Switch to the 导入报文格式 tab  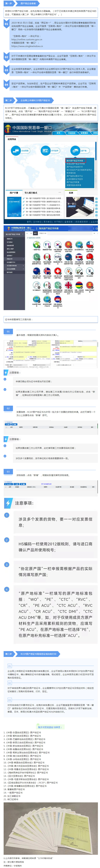(x=31, y=193)
